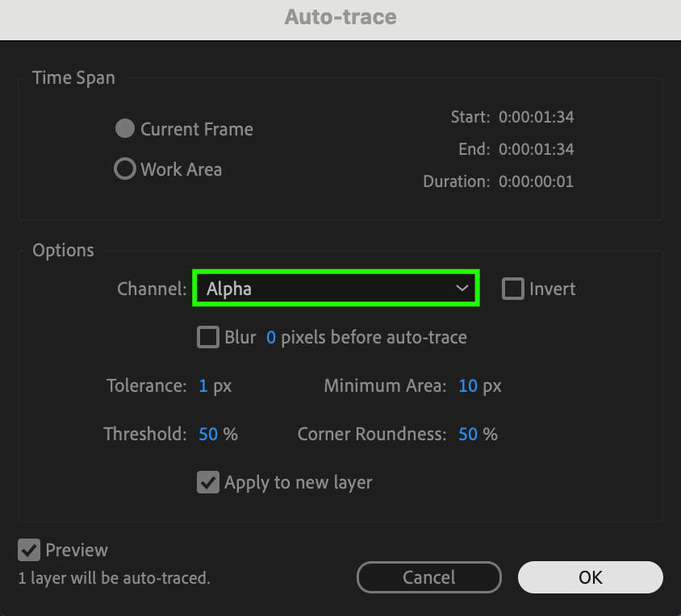681x616 pixels.
Task: Click the Corner Roundness percentage value
Action: 468,435
